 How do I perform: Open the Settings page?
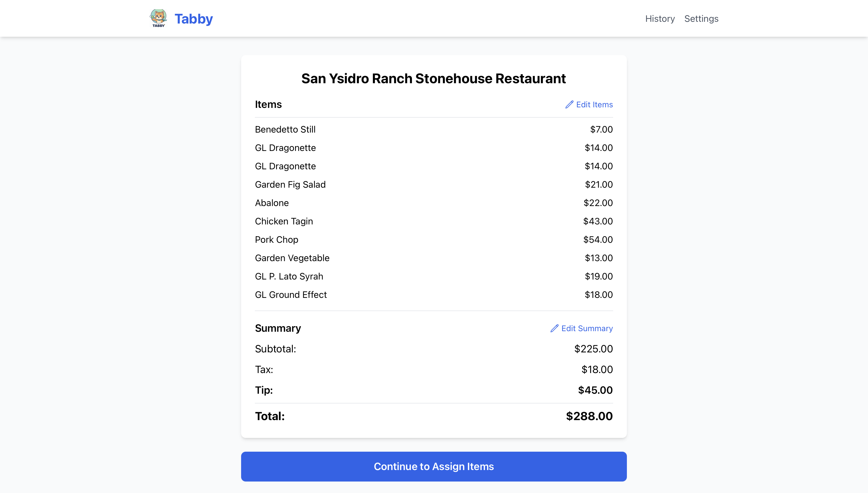[701, 19]
